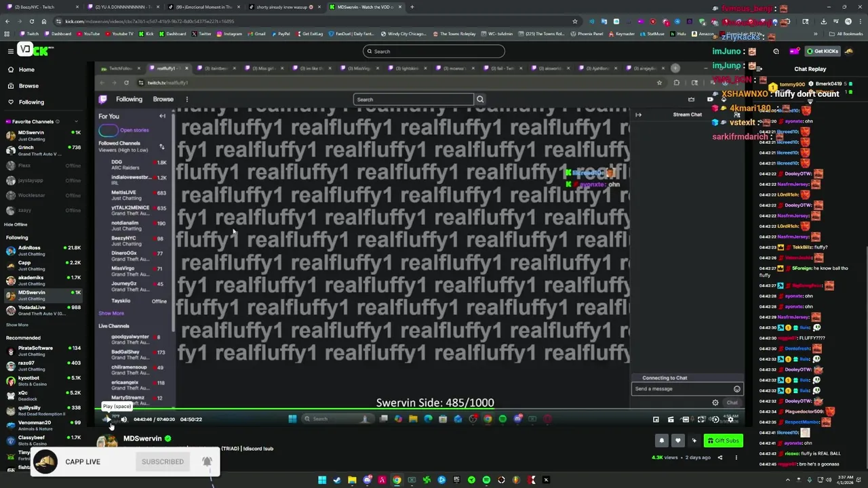Click the heart follow button
Viewport: 868px width, 488px height.
[677, 441]
